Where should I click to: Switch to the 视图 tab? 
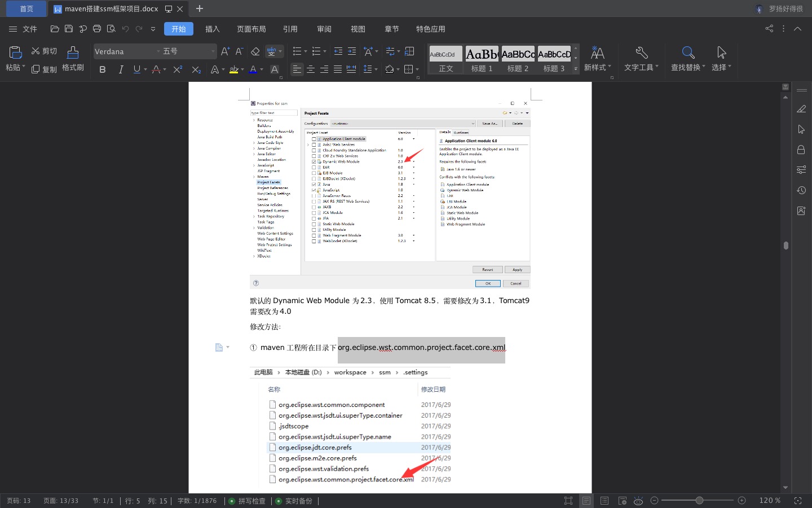tap(358, 29)
